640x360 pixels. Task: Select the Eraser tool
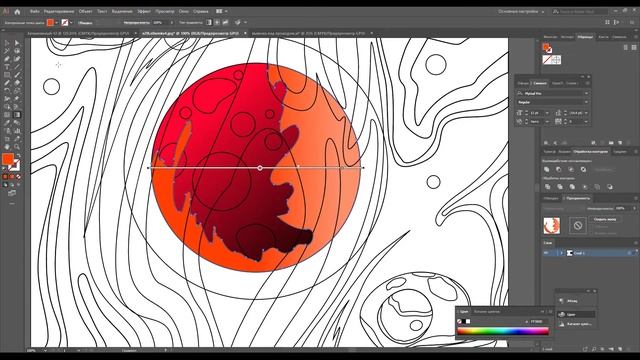click(x=17, y=83)
